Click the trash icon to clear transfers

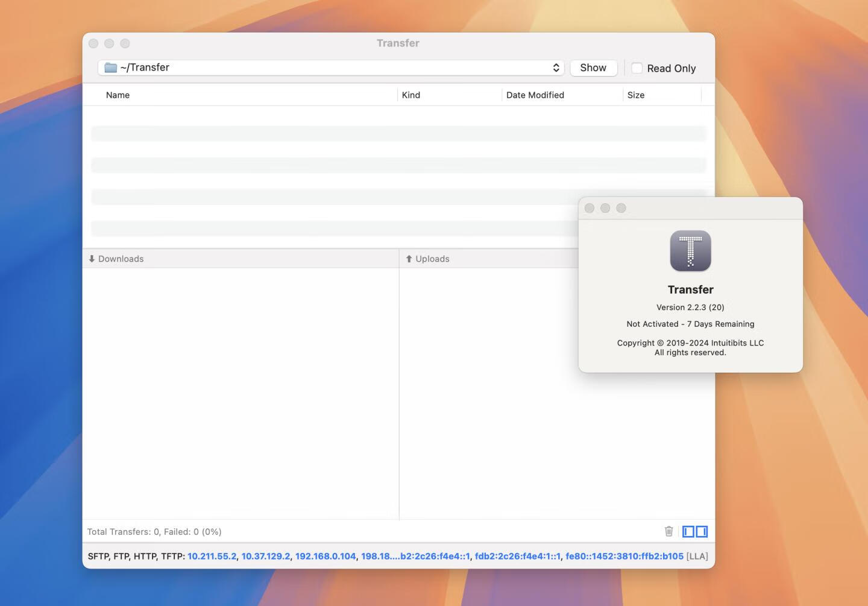point(668,531)
